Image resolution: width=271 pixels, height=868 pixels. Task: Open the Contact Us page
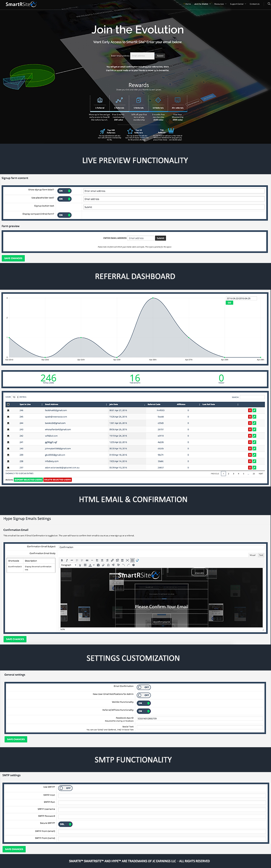[254, 4]
